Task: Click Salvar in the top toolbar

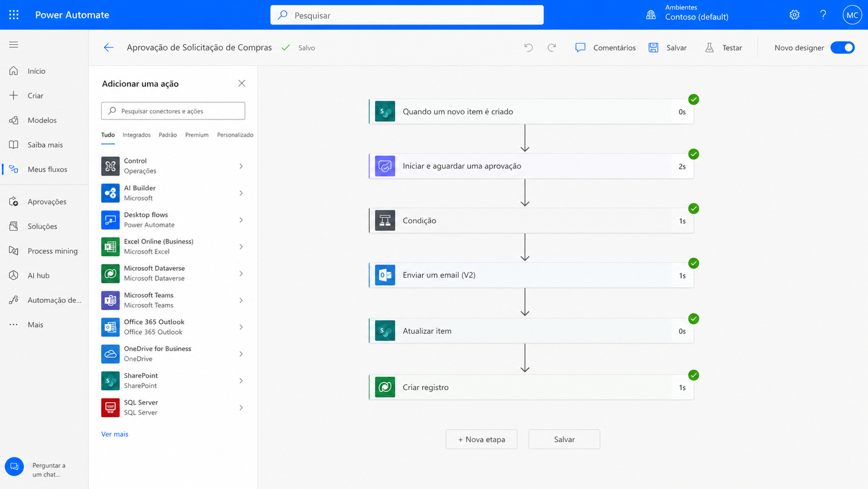Action: [x=668, y=48]
